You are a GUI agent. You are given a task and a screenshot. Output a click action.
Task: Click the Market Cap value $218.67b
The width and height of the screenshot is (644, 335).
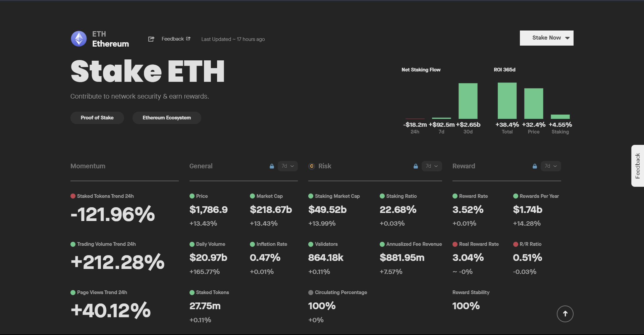271,210
